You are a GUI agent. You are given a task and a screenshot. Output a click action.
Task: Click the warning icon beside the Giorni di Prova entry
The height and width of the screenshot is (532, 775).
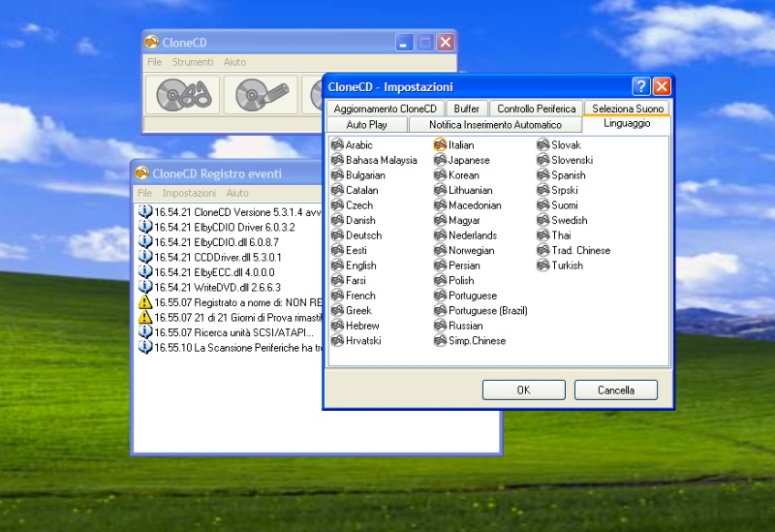145,318
